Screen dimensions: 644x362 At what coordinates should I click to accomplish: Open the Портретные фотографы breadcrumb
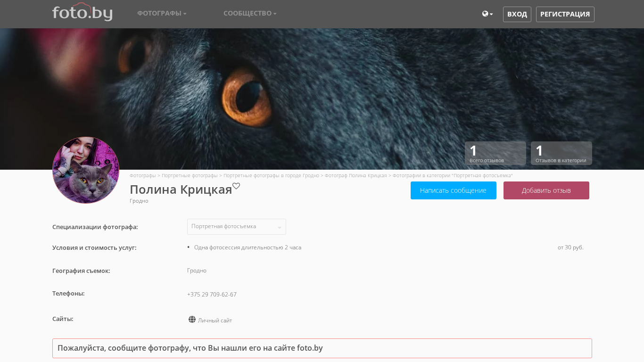pyautogui.click(x=190, y=175)
